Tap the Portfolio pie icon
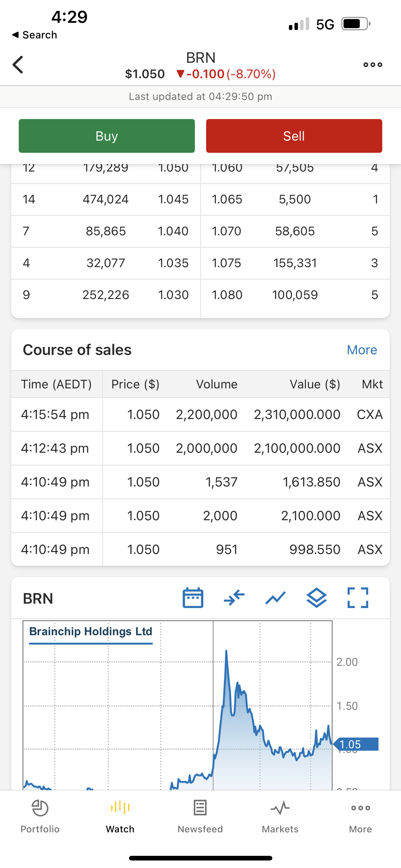The image size is (401, 868). point(40,808)
